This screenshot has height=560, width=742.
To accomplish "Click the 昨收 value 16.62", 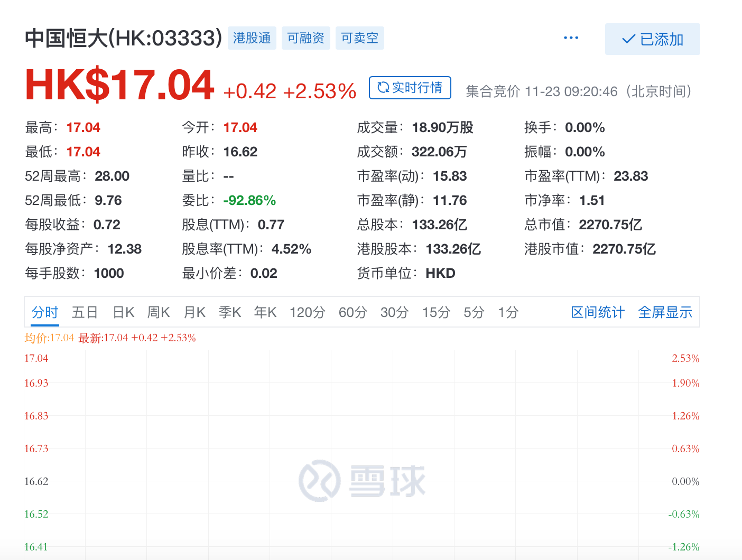I will (240, 152).
